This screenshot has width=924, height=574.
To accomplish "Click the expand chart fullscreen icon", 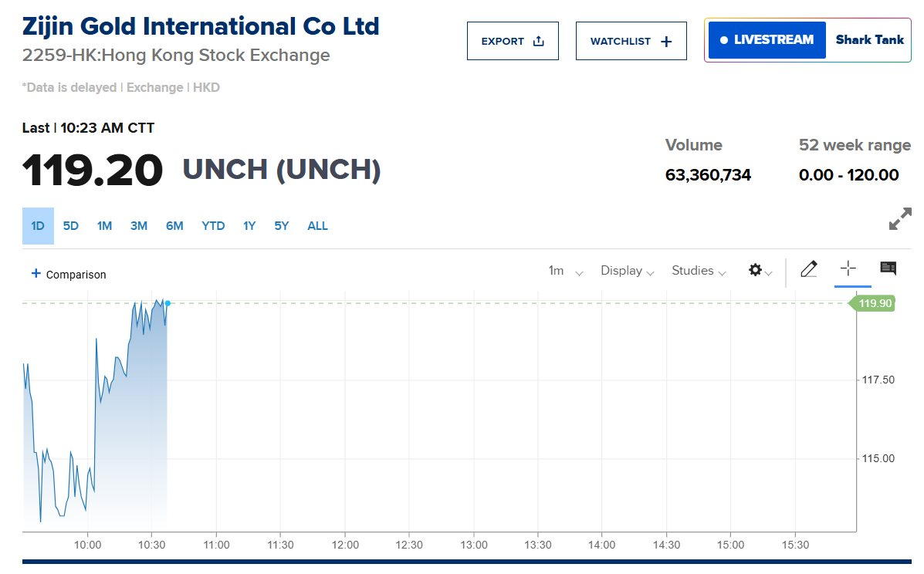I will click(899, 221).
